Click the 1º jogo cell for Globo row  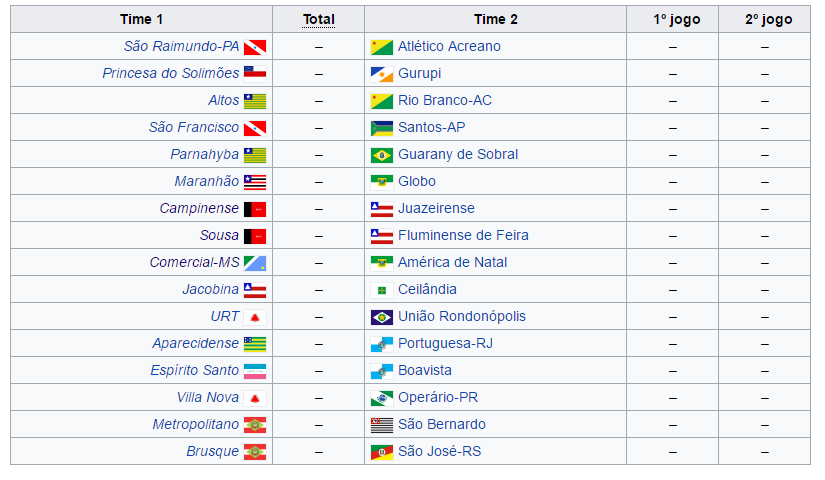click(x=672, y=182)
